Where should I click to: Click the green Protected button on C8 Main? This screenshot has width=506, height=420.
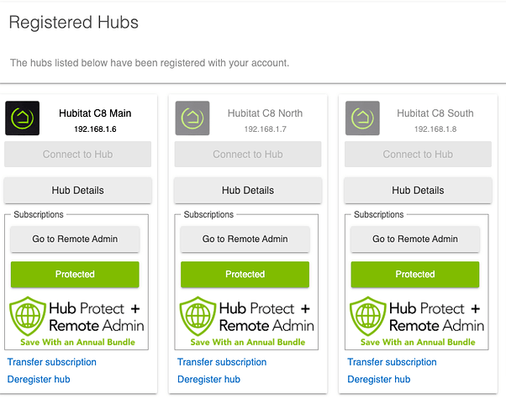(75, 275)
